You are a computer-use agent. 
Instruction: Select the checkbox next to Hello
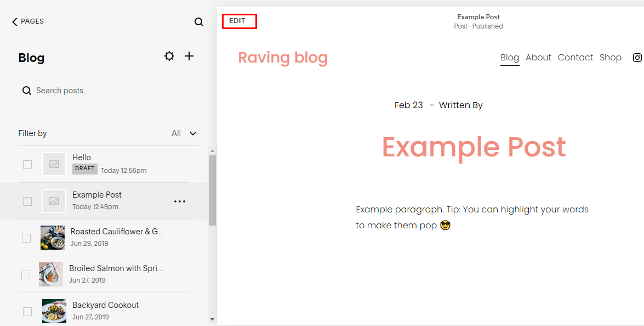pos(27,164)
